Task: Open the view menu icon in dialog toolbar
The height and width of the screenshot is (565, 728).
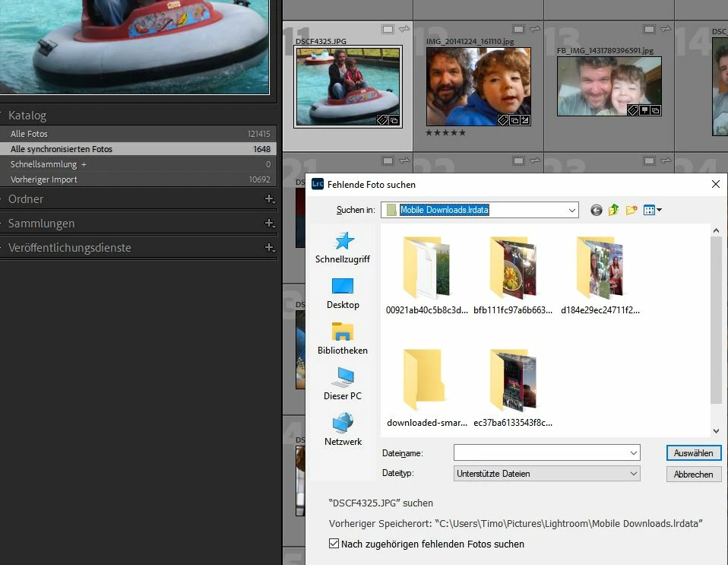Action: pyautogui.click(x=652, y=210)
